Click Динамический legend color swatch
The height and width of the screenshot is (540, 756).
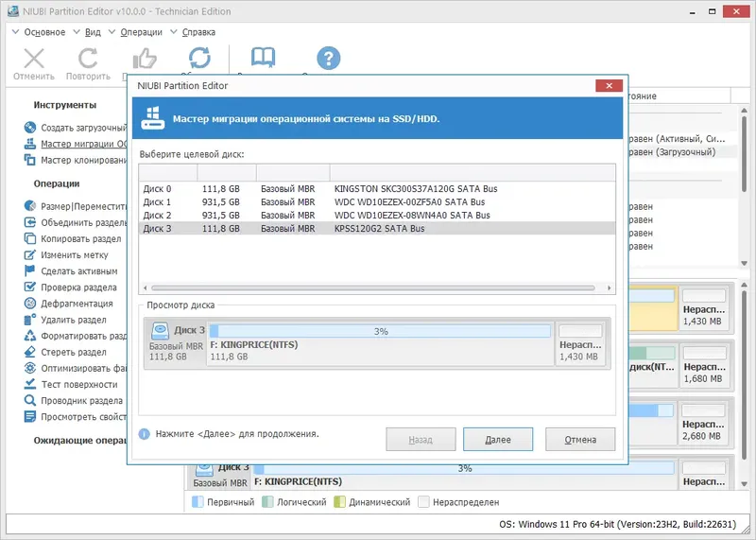339,502
